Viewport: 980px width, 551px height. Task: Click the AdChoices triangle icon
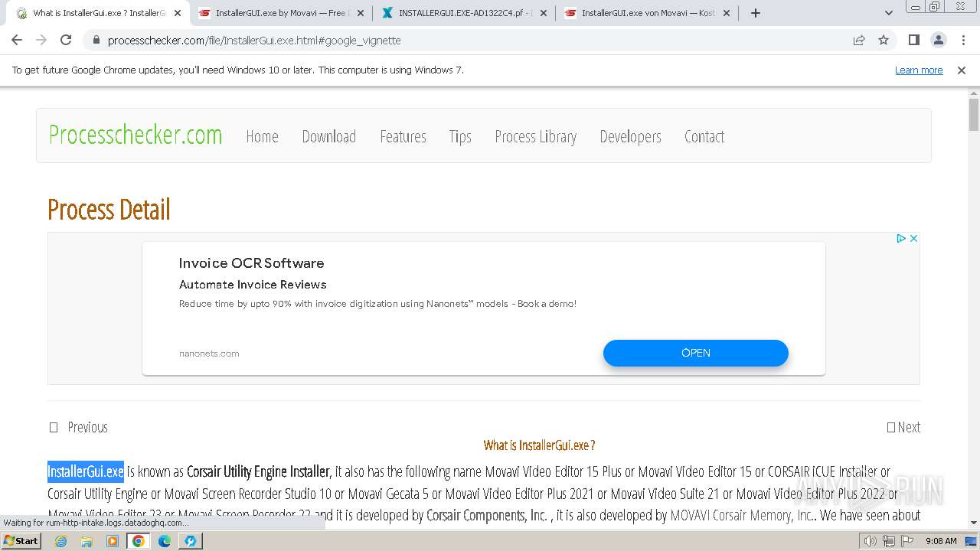pos(901,239)
